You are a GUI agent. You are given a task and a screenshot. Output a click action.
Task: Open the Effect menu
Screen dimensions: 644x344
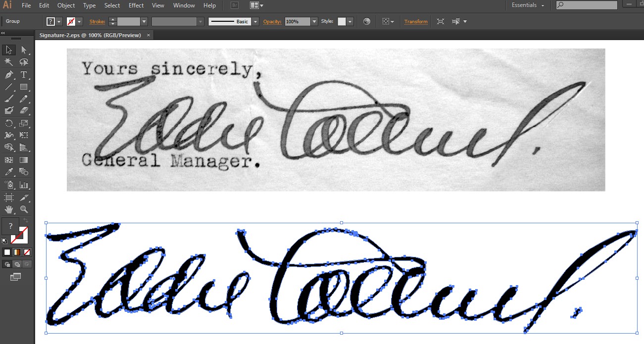point(136,5)
